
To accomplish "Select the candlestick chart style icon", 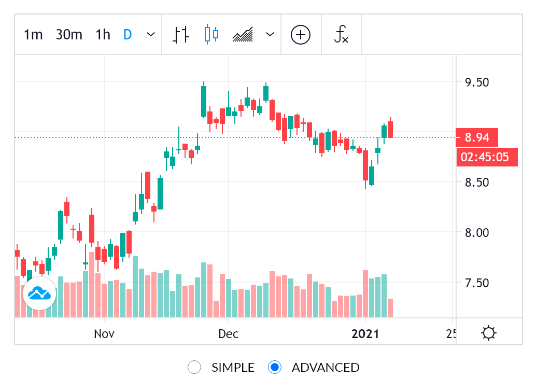I will tap(211, 35).
